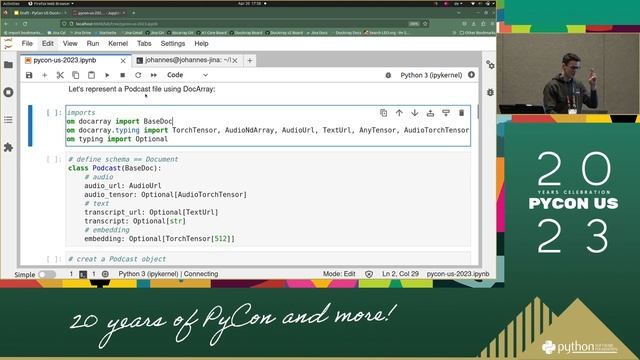This screenshot has height=360, width=640.
Task: Cut the selected cell with scissors icon
Action: pos(60,75)
